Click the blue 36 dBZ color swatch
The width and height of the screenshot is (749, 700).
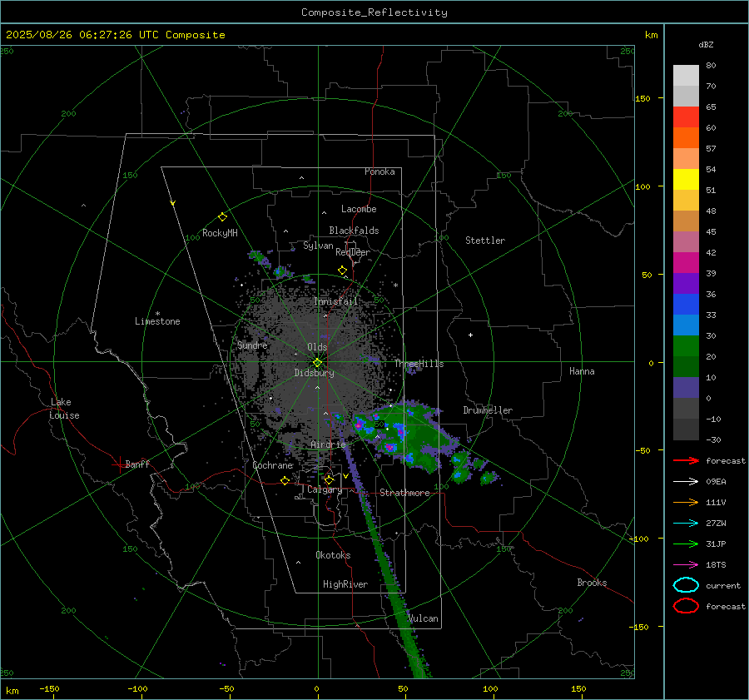686,304
